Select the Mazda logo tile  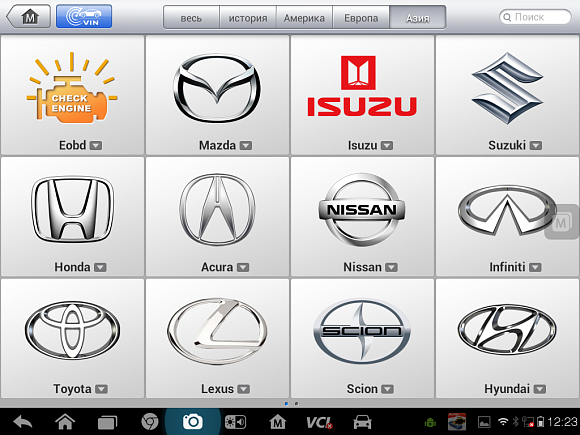point(217,88)
